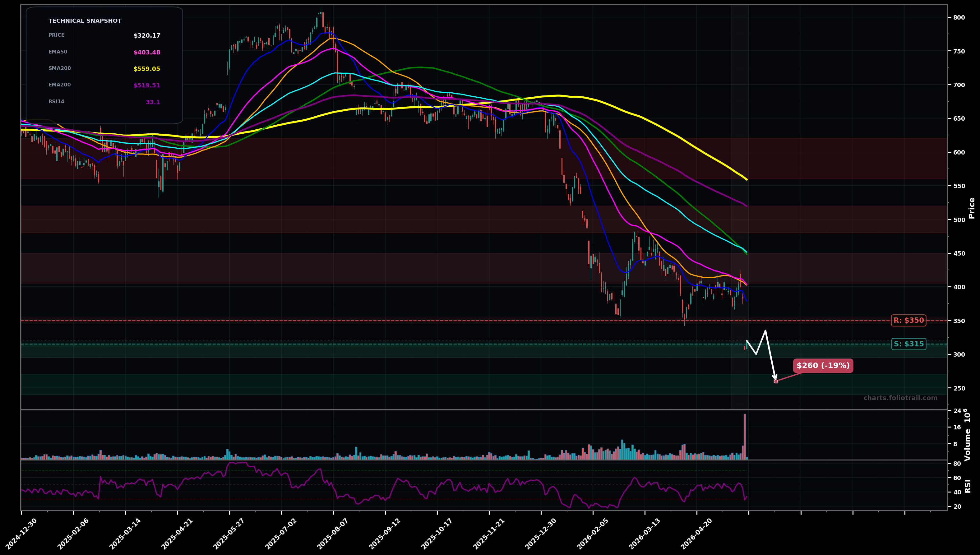Click the 2025-05-27 date label

(229, 534)
